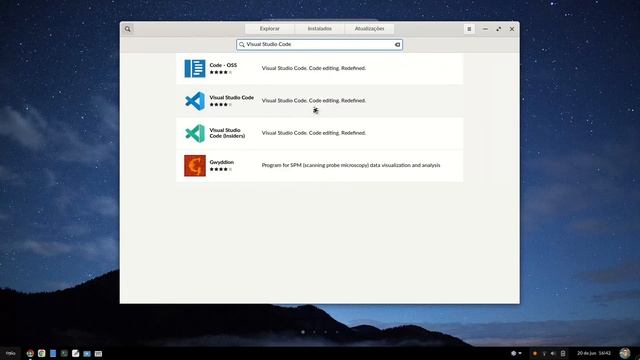Open the tray dropdown with the small arrow
Screen dimensions: 640x360
(x=516, y=353)
